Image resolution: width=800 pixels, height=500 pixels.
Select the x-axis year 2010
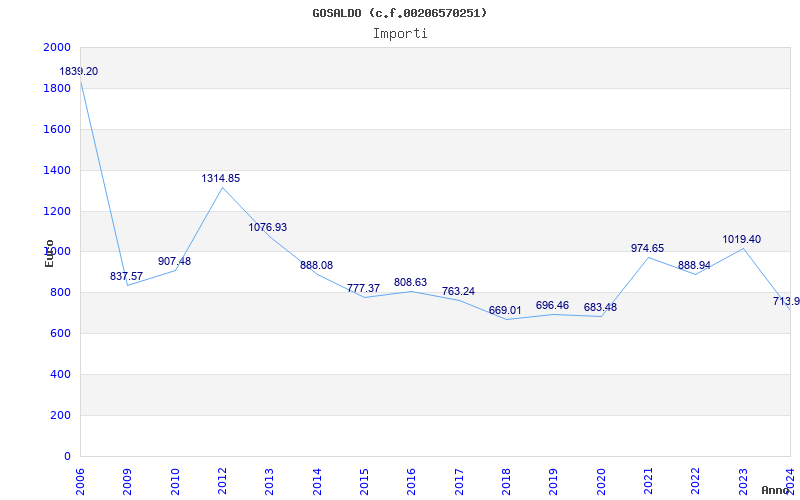point(174,482)
